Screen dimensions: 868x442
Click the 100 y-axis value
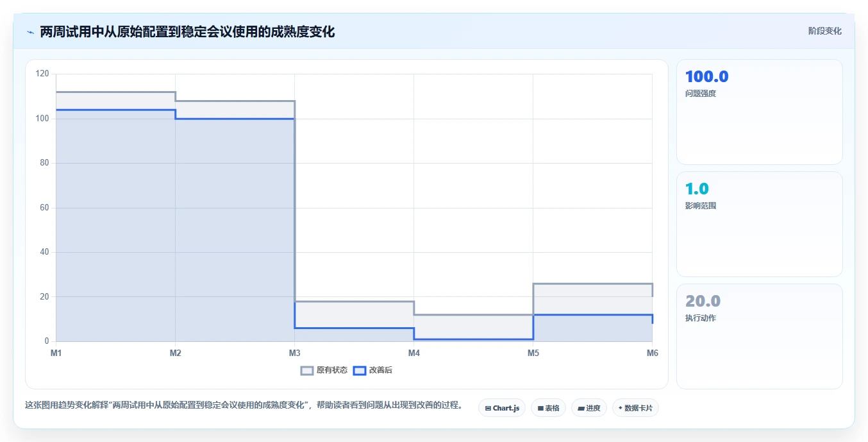coord(43,119)
